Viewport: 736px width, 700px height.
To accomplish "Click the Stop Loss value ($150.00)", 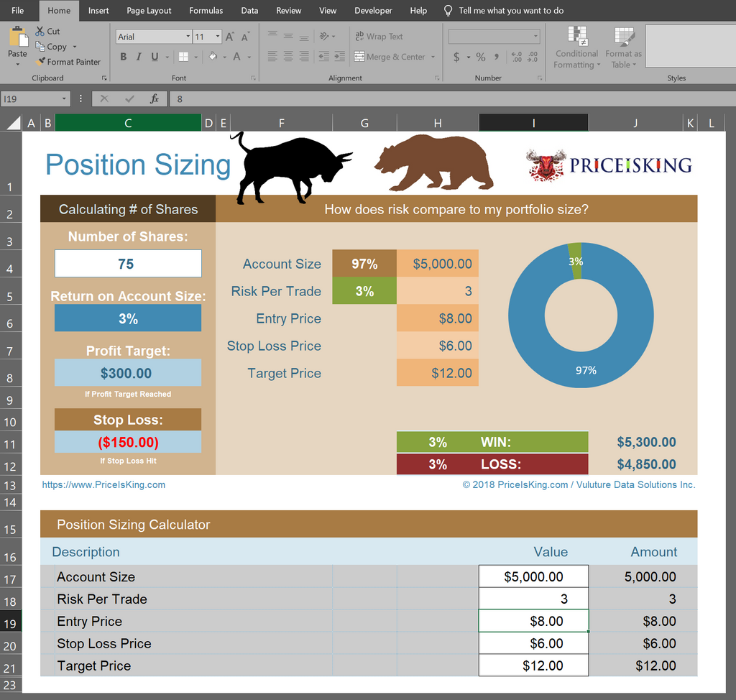I will coord(128,442).
